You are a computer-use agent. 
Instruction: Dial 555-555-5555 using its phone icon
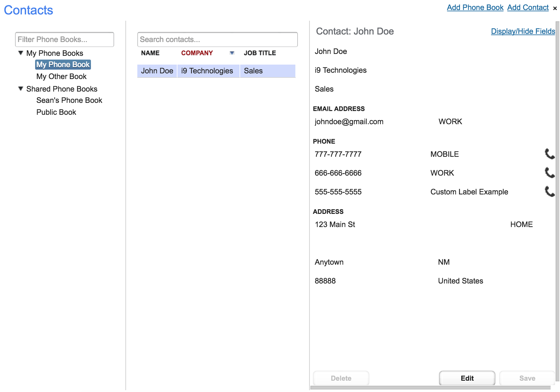549,192
